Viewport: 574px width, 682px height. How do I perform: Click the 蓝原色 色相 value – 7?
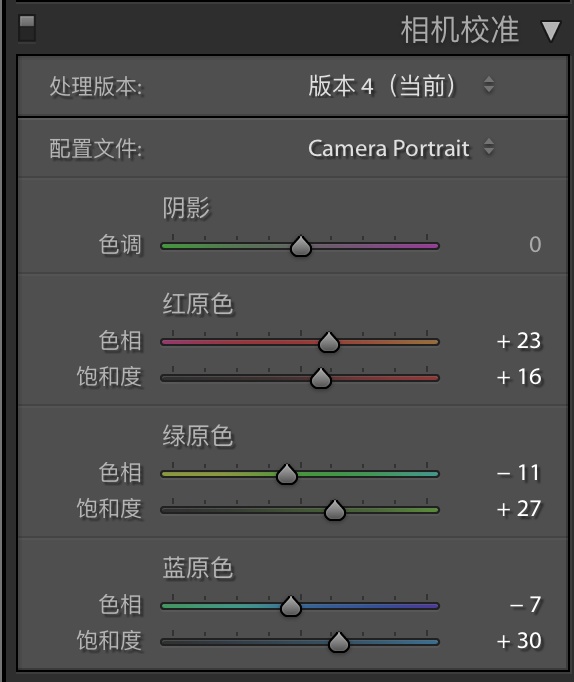[x=526, y=605]
